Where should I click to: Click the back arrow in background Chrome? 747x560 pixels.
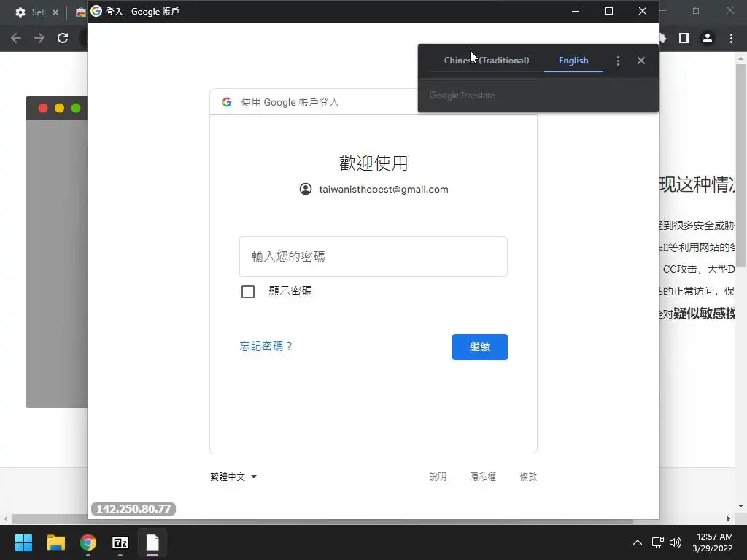(16, 38)
